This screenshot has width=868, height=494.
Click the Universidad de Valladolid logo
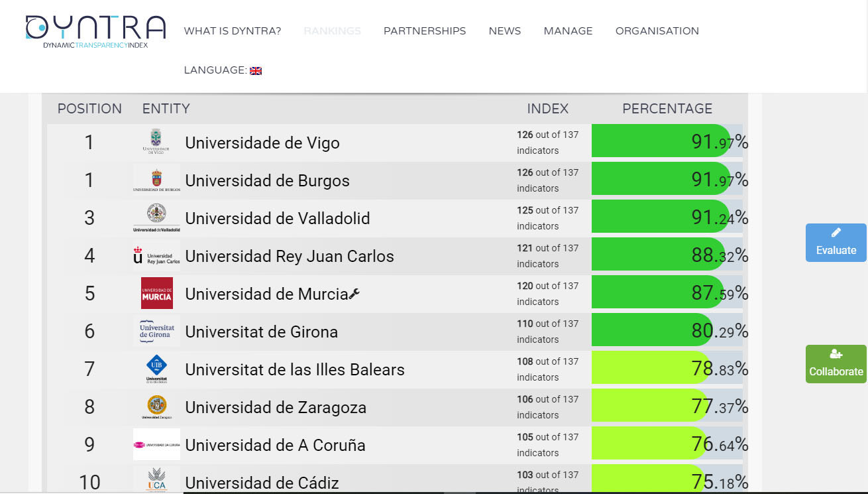156,218
